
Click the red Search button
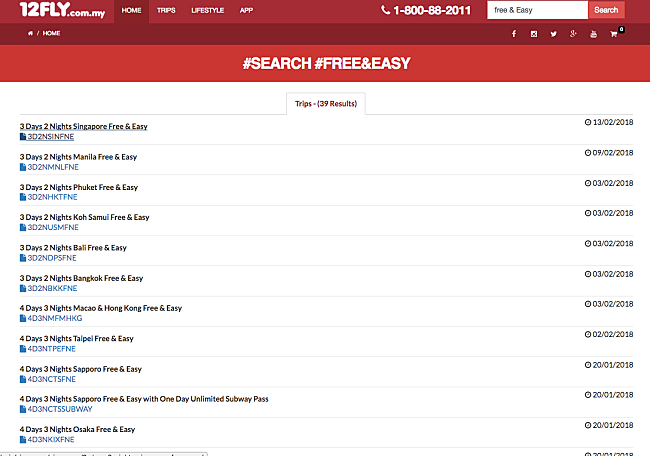(x=606, y=10)
